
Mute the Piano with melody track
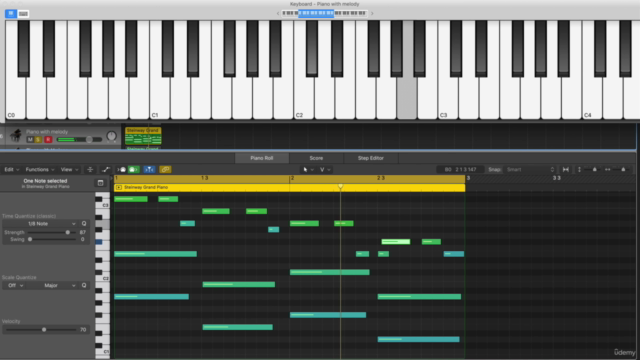[x=30, y=140]
